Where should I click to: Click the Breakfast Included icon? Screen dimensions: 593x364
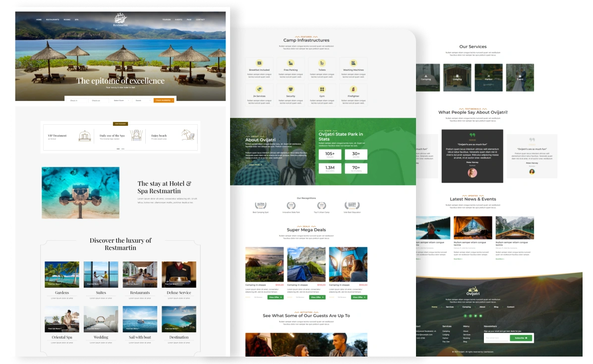tap(259, 63)
